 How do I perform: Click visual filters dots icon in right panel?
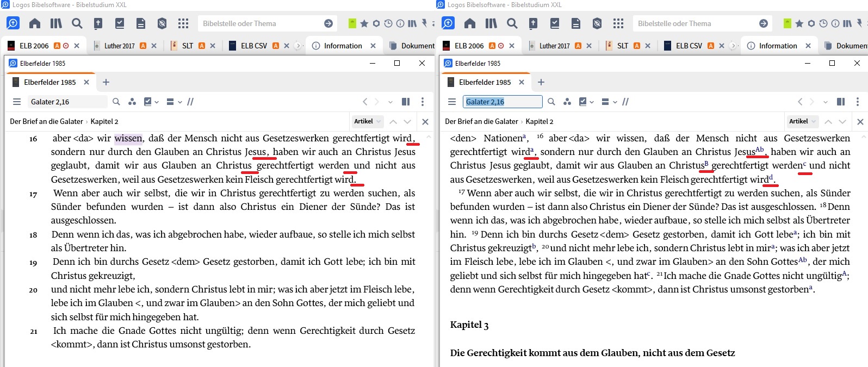click(x=567, y=102)
